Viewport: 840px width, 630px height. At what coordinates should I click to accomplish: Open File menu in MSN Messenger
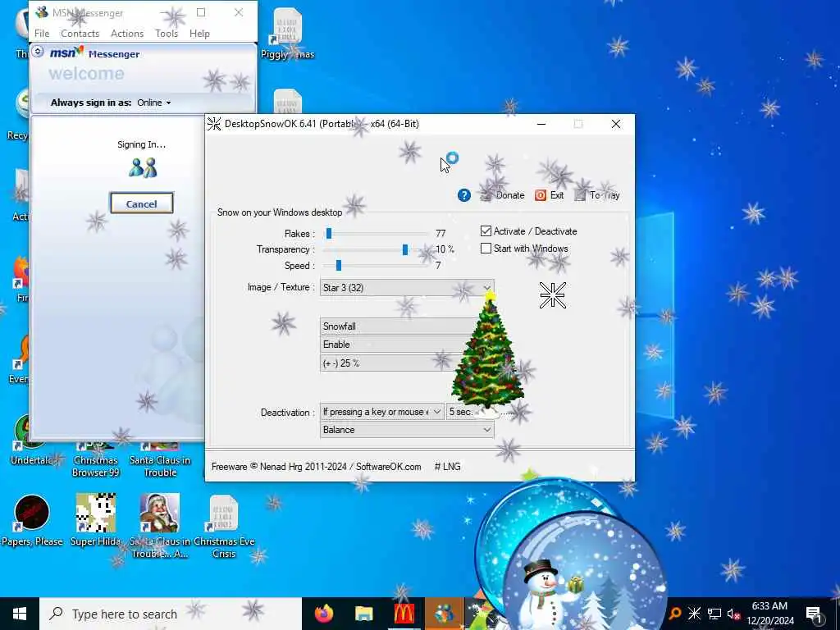(x=42, y=33)
